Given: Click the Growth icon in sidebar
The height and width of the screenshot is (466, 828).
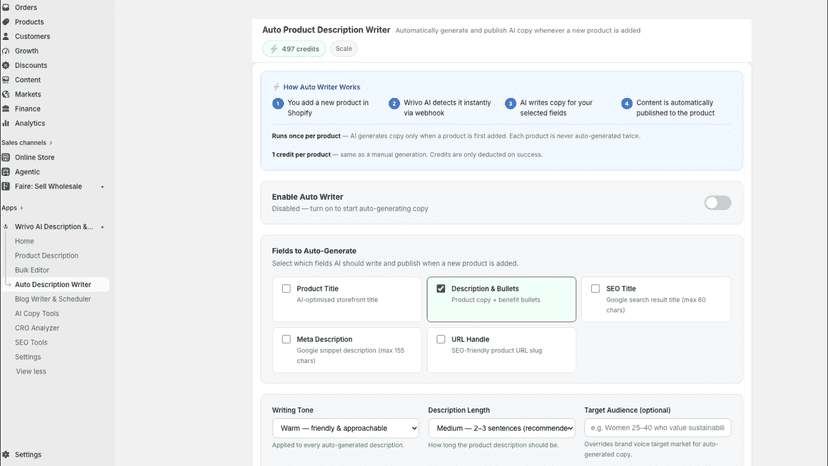Looking at the screenshot, I should coord(6,51).
